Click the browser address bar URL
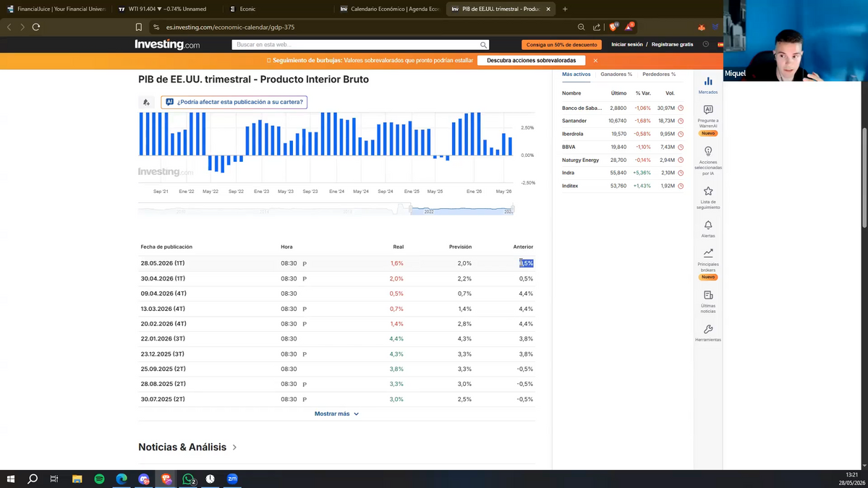The width and height of the screenshot is (868, 488). point(230,27)
